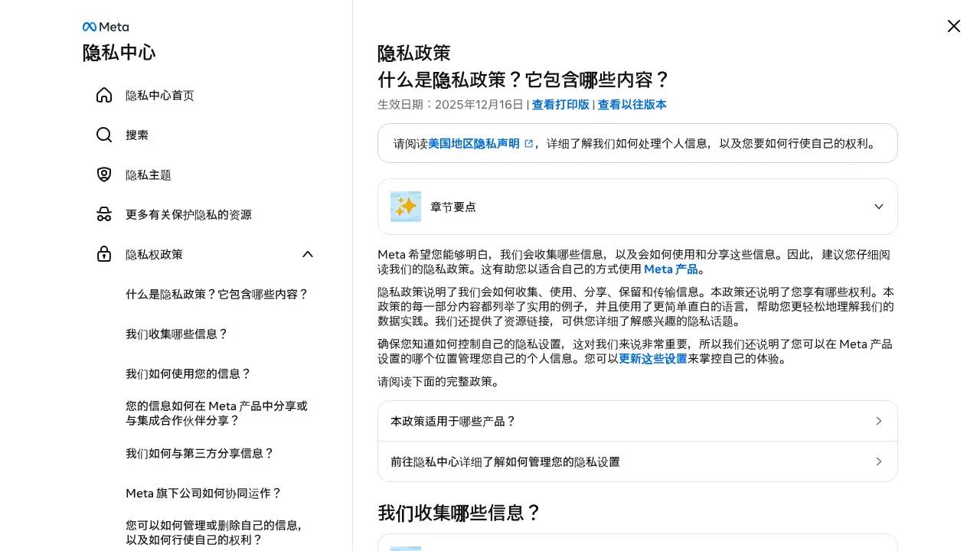The width and height of the screenshot is (980, 551).
Task: Open 隐私主题 in the sidebar
Action: click(x=149, y=174)
